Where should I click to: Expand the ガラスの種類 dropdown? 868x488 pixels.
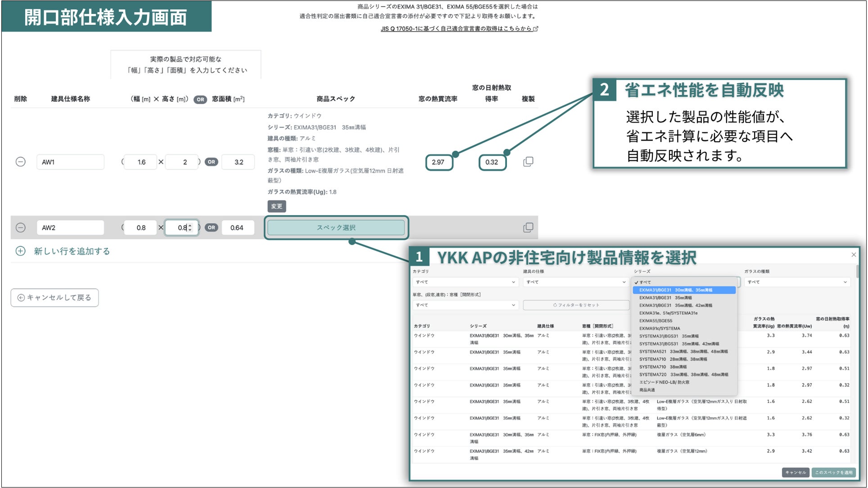click(x=797, y=282)
